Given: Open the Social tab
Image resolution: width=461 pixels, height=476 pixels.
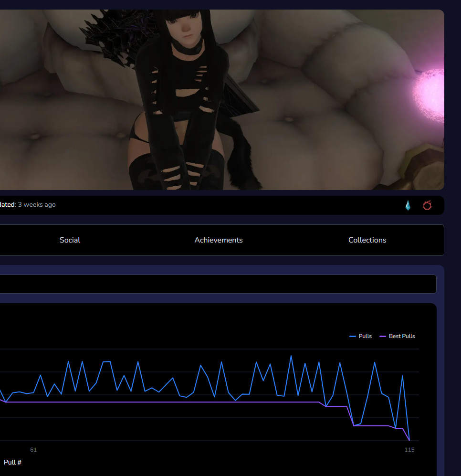Looking at the screenshot, I should (x=70, y=240).
